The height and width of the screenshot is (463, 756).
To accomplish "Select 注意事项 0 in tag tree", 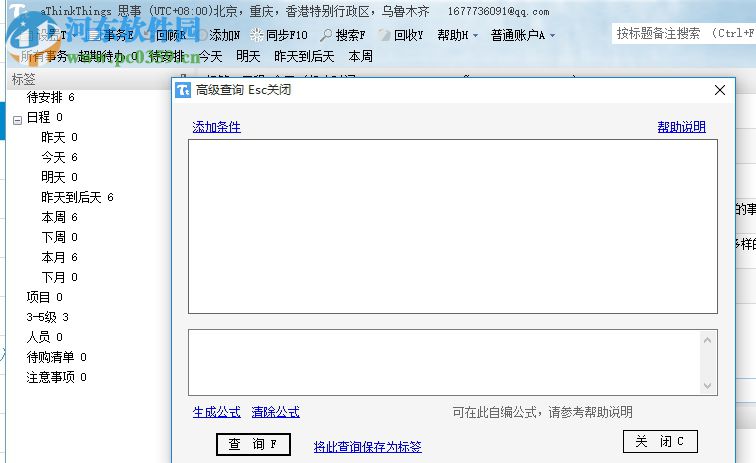I will [x=56, y=377].
